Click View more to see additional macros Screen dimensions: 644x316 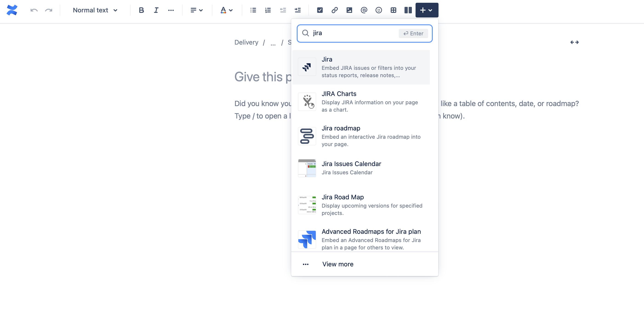coord(338,264)
